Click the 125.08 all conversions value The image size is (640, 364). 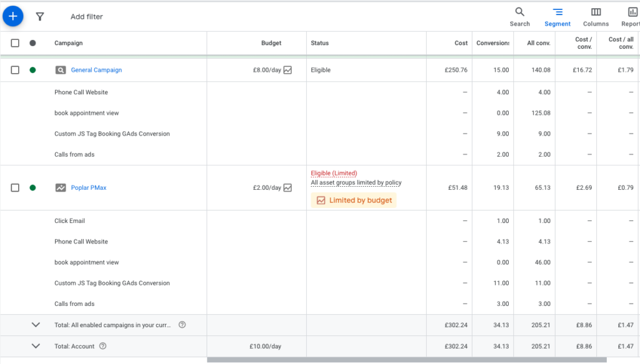click(541, 113)
